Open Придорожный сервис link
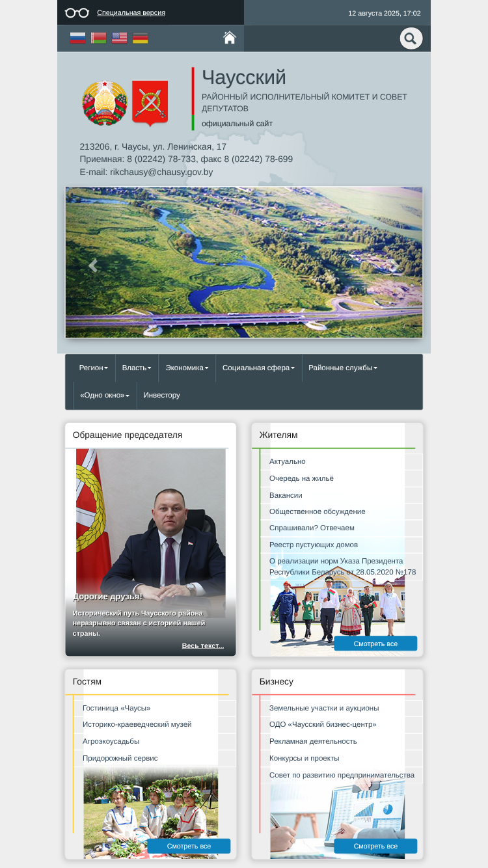The width and height of the screenshot is (488, 868). point(120,758)
